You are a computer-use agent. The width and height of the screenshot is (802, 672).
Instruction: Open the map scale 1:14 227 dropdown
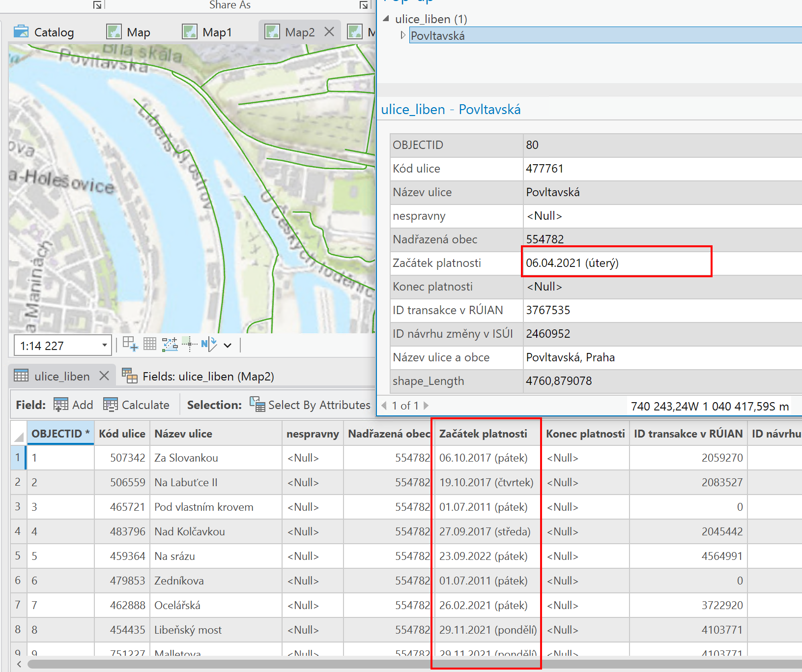pyautogui.click(x=105, y=345)
